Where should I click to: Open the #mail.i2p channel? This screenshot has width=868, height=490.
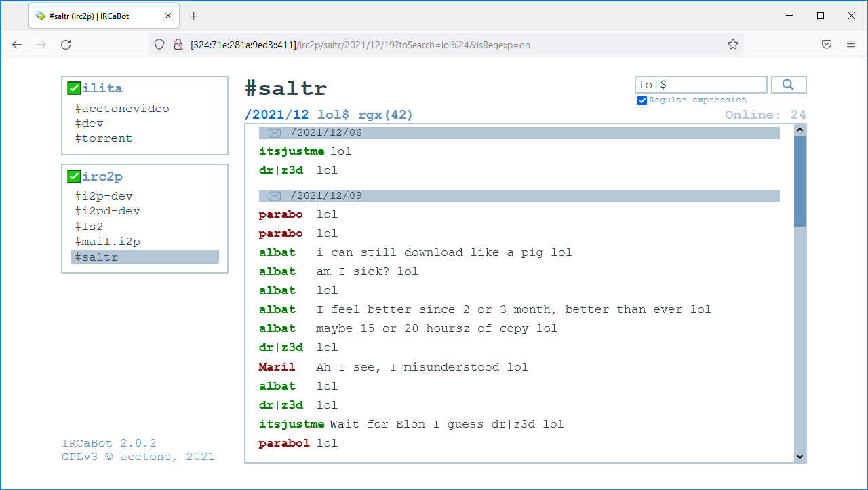coord(107,242)
